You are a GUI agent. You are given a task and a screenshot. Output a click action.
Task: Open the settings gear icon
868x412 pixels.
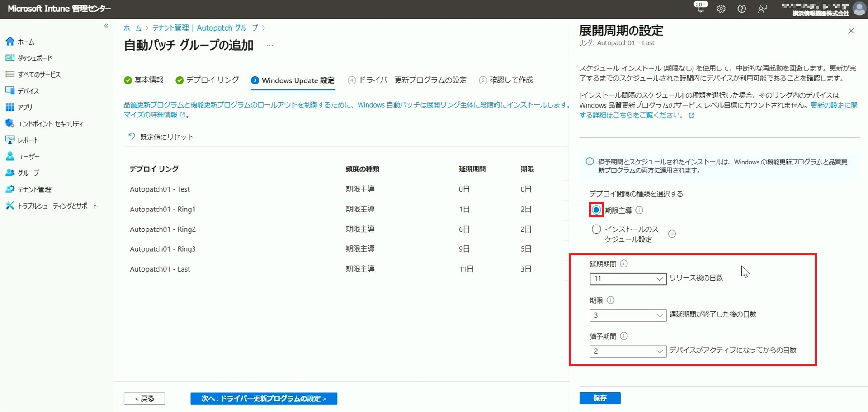[721, 9]
